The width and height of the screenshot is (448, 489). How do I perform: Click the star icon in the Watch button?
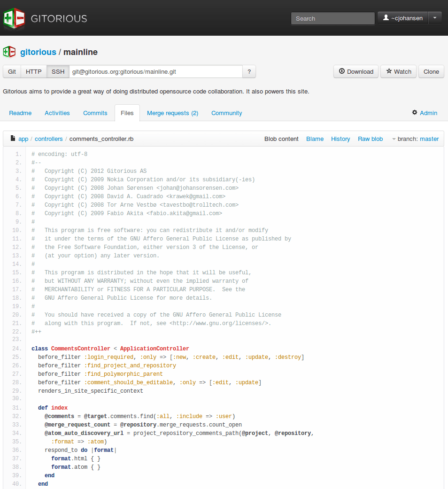click(389, 71)
